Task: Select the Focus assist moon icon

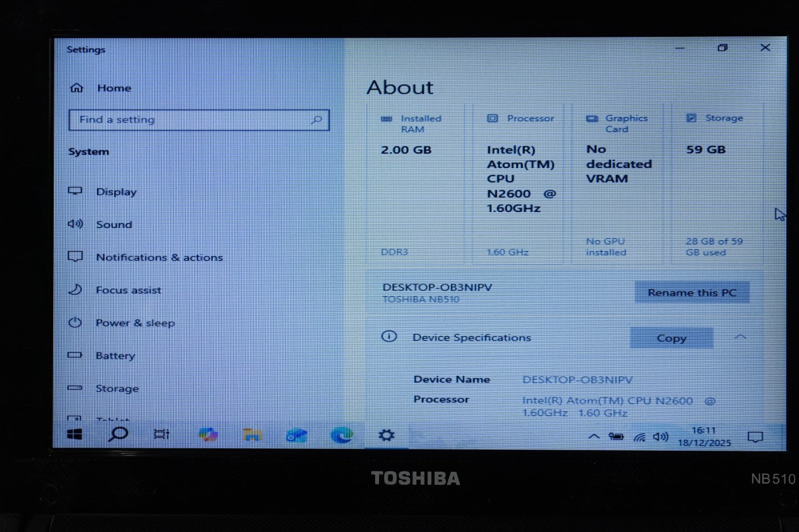Action: tap(75, 289)
